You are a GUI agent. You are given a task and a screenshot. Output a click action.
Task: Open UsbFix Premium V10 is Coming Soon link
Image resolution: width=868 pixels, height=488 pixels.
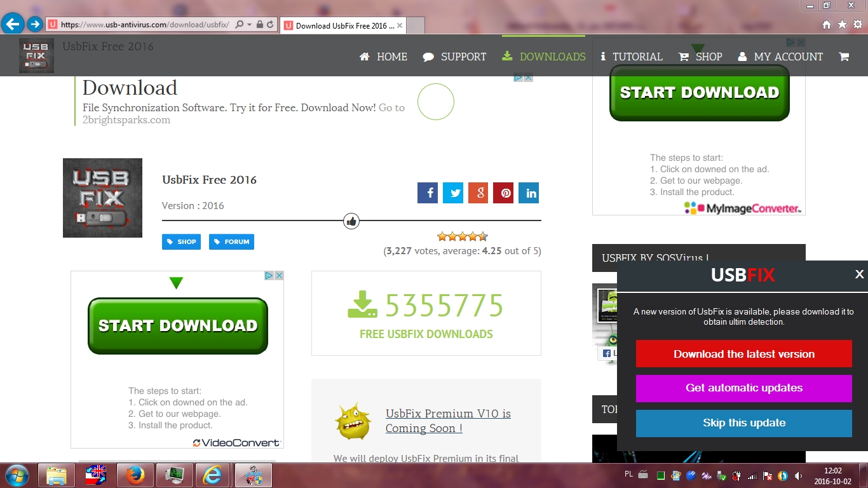point(448,421)
